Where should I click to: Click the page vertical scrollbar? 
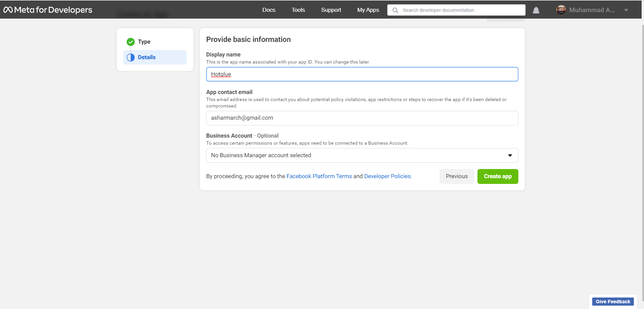tap(643, 162)
